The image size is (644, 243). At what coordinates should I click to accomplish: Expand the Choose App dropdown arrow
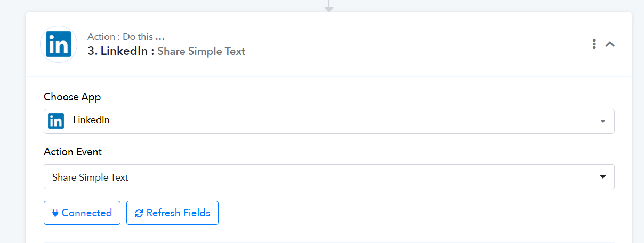[603, 122]
